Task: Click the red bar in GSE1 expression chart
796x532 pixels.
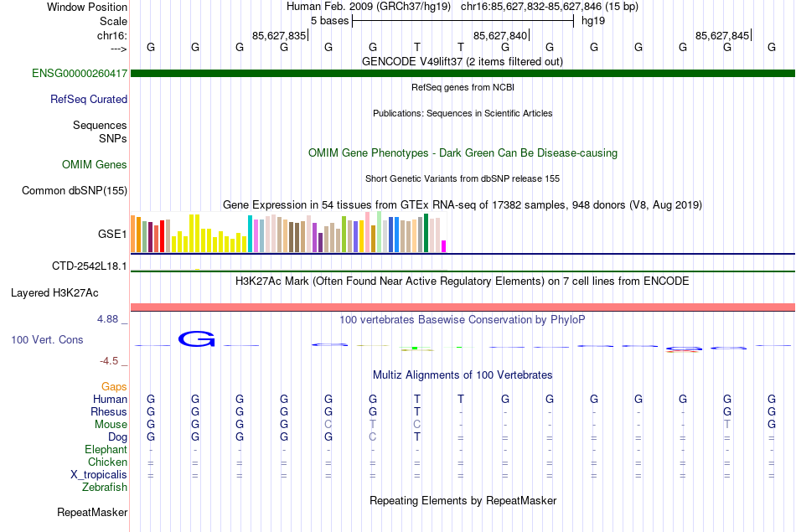Action: coord(162,236)
